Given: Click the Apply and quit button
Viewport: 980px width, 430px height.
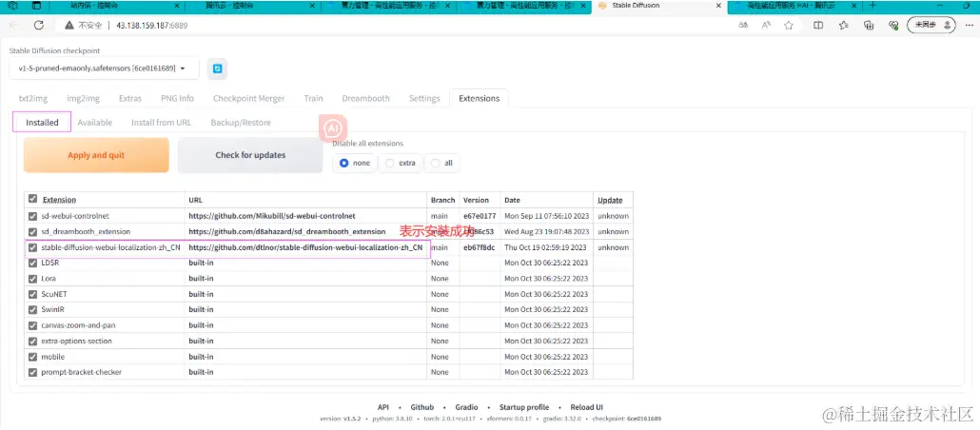Looking at the screenshot, I should (96, 155).
